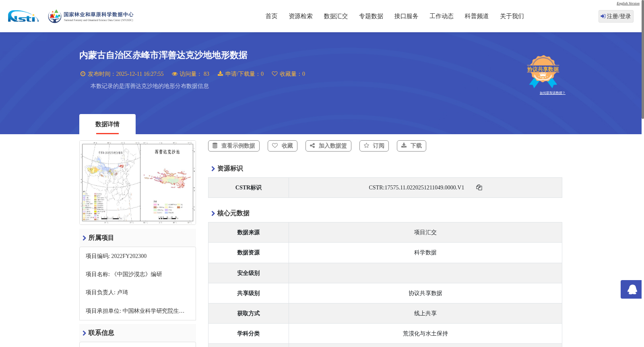
Task: Click the 荒漠化与水土保持 value cell
Action: pos(425,334)
